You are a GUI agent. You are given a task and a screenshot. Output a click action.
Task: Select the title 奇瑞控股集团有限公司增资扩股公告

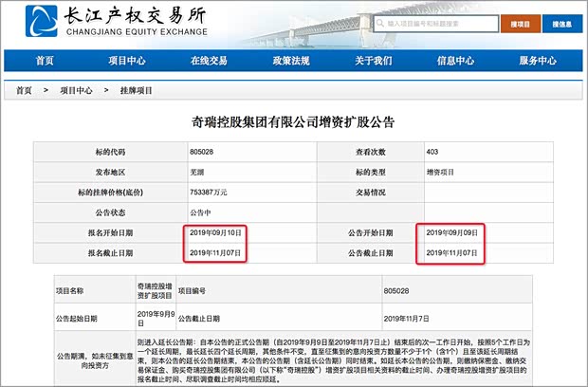pyautogui.click(x=293, y=122)
